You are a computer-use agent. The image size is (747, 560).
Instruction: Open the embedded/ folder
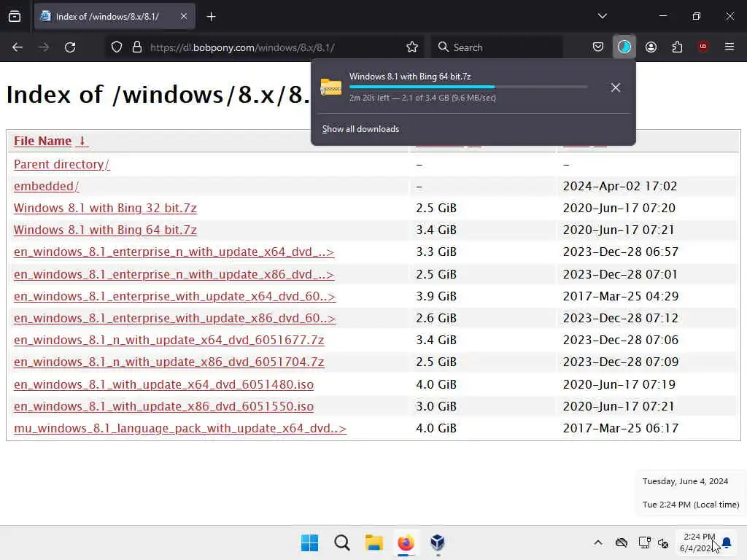coord(46,186)
